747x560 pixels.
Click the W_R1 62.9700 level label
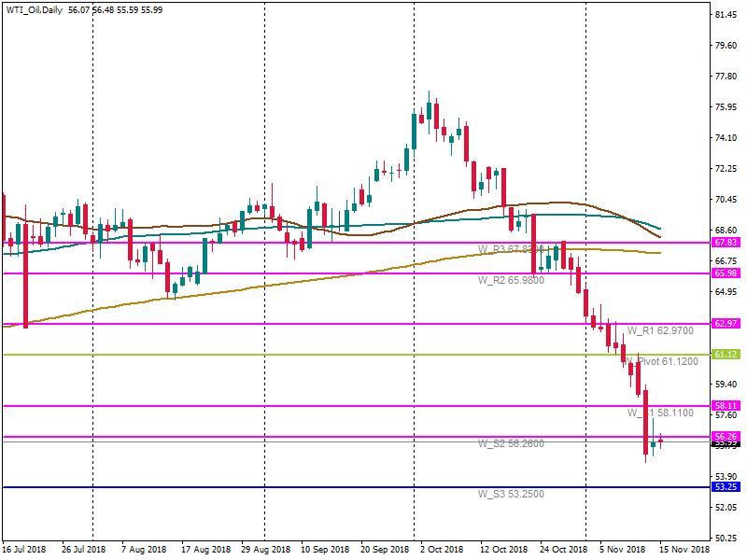(x=662, y=330)
